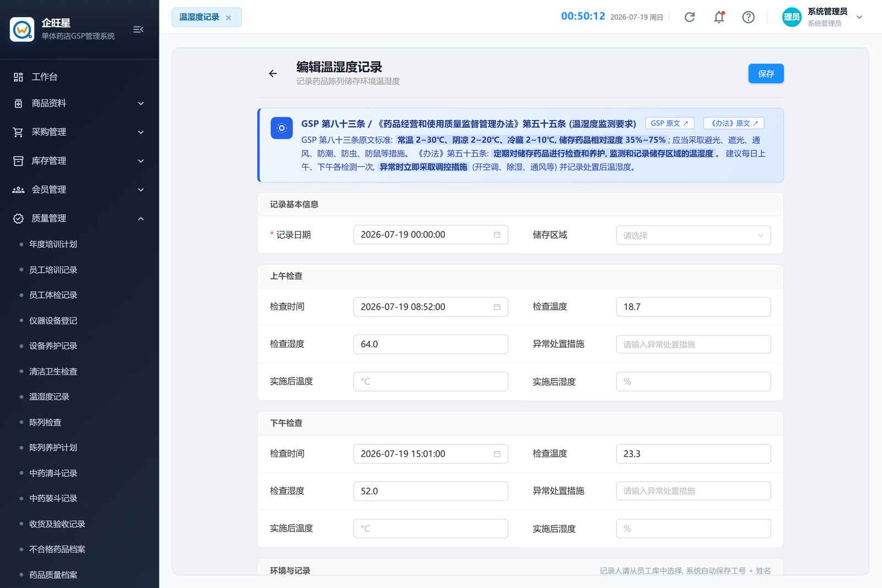Click 上午 实施后湿度 input
This screenshot has height=588, width=882.
tap(693, 381)
